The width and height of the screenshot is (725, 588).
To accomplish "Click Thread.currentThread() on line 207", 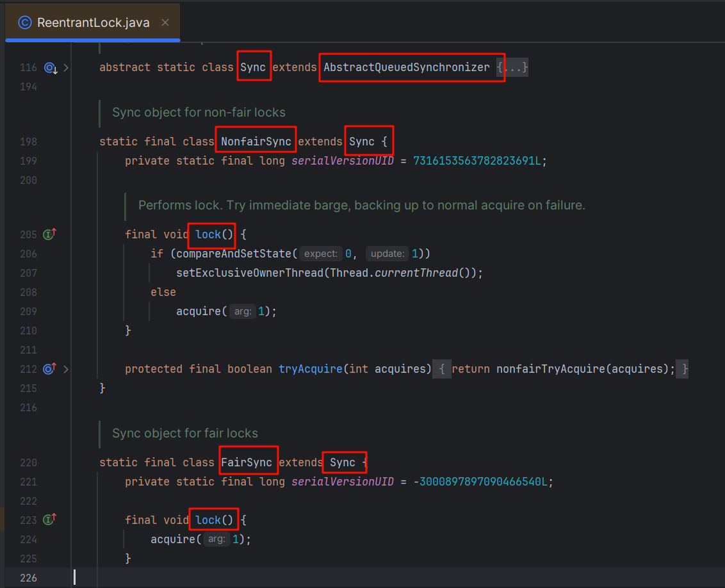I will click(x=400, y=273).
